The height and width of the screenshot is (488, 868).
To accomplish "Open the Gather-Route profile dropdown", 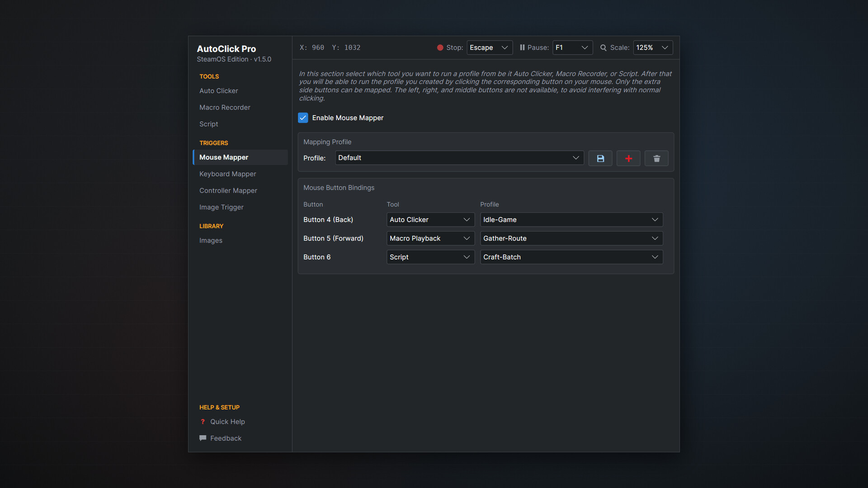I will (x=571, y=238).
